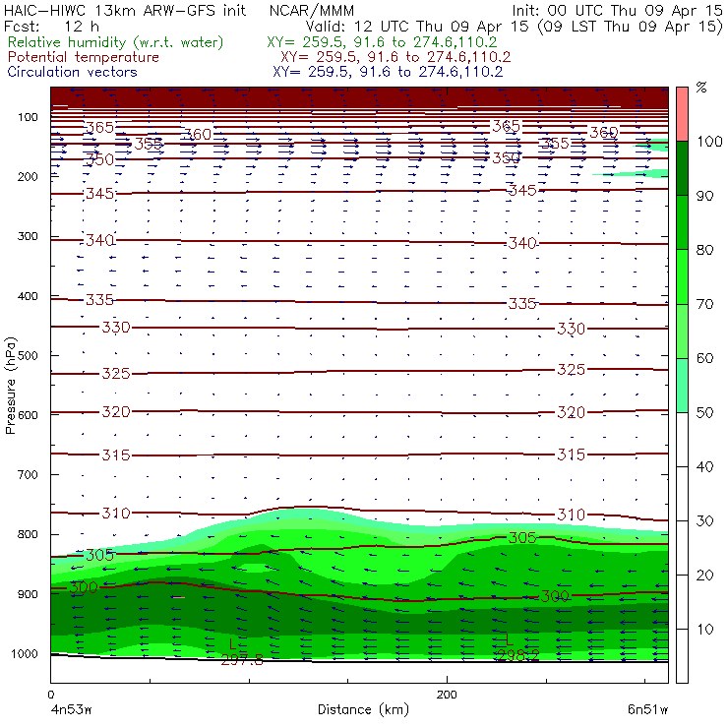728x728 pixels.
Task: Click the '400' pressure axis tick label
Action: (x=28, y=296)
